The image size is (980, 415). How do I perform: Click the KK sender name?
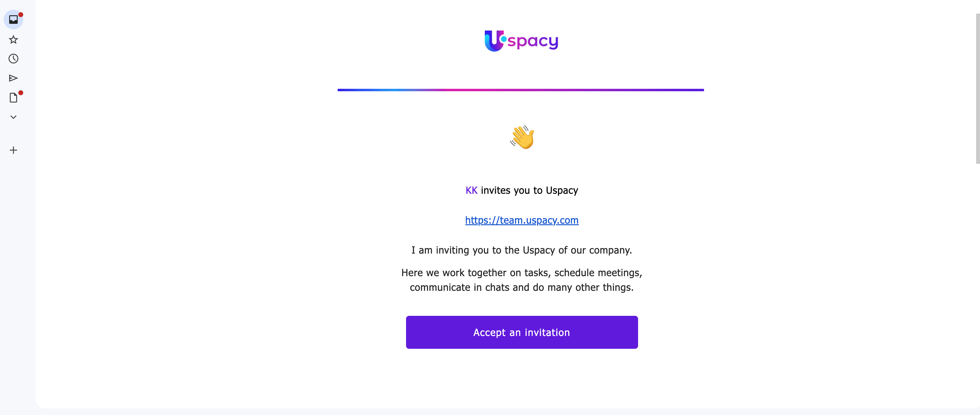point(471,191)
